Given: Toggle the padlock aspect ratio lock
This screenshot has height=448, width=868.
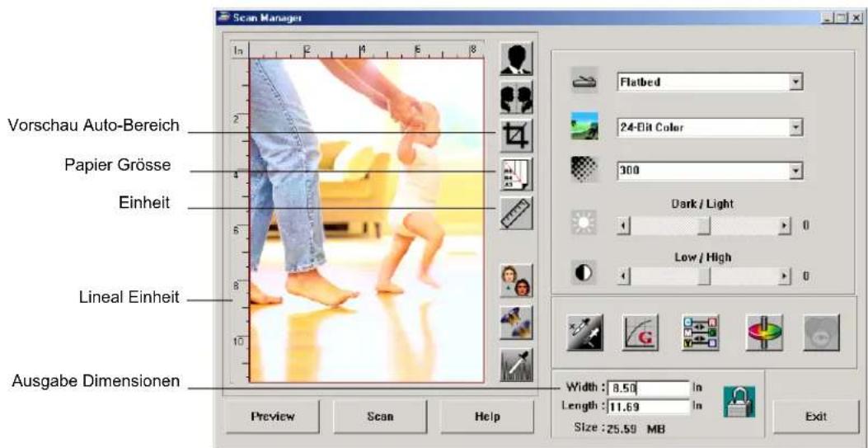Looking at the screenshot, I should point(739,402).
